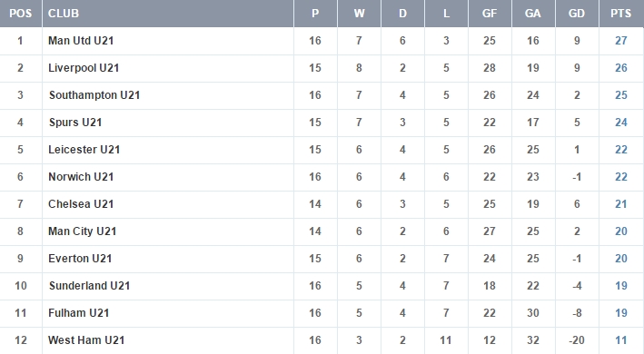Open the Man City U21 club link
644x354 pixels.
tap(82, 231)
